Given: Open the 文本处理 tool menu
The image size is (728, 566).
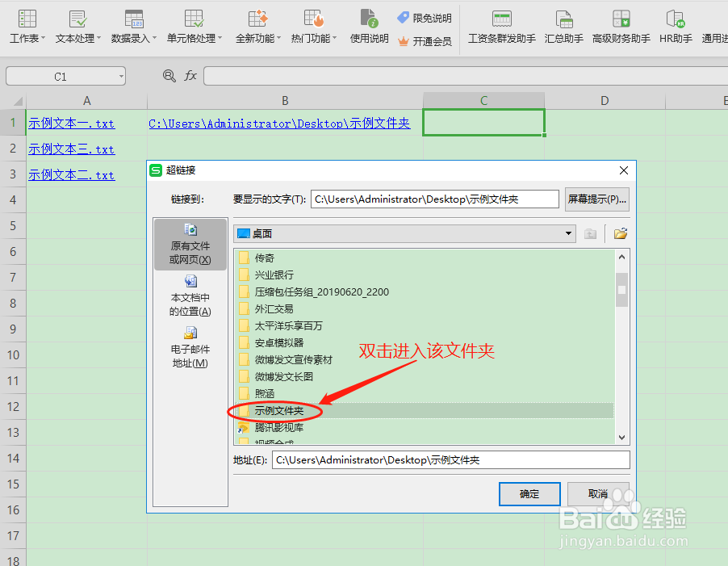Looking at the screenshot, I should point(78,27).
